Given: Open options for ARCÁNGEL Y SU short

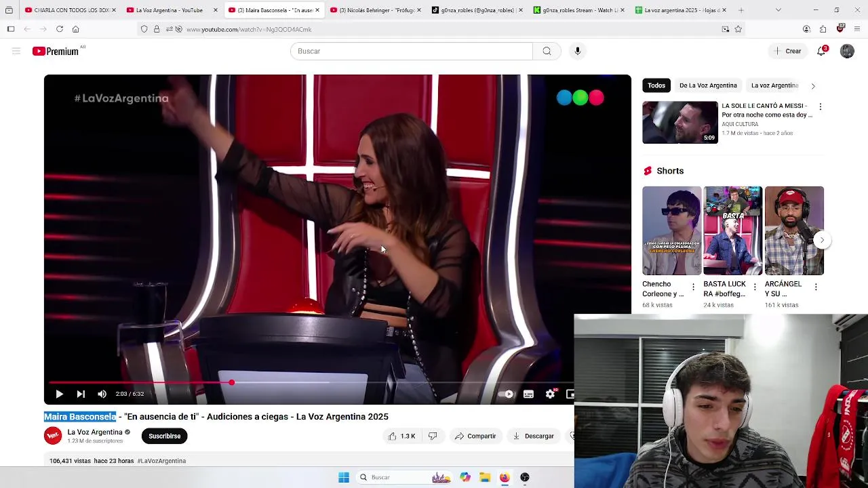Looking at the screenshot, I should coord(816,287).
